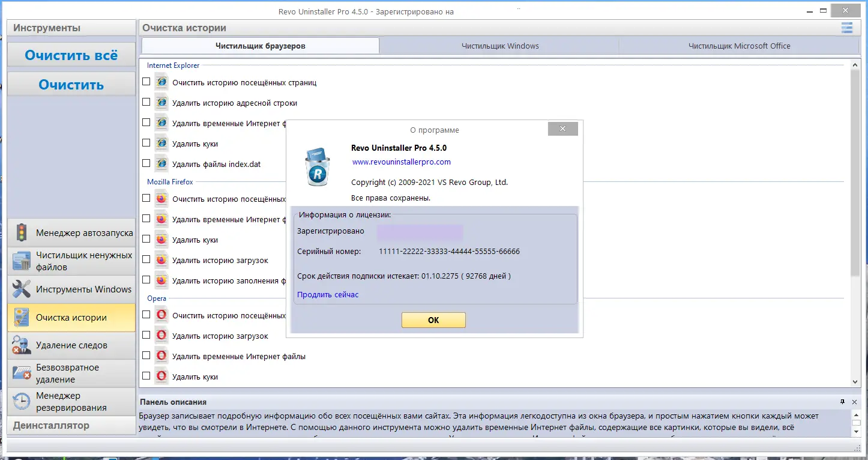The height and width of the screenshot is (460, 868).
Task: Toggle the Opera Удалить куки checkbox
Action: 146,376
